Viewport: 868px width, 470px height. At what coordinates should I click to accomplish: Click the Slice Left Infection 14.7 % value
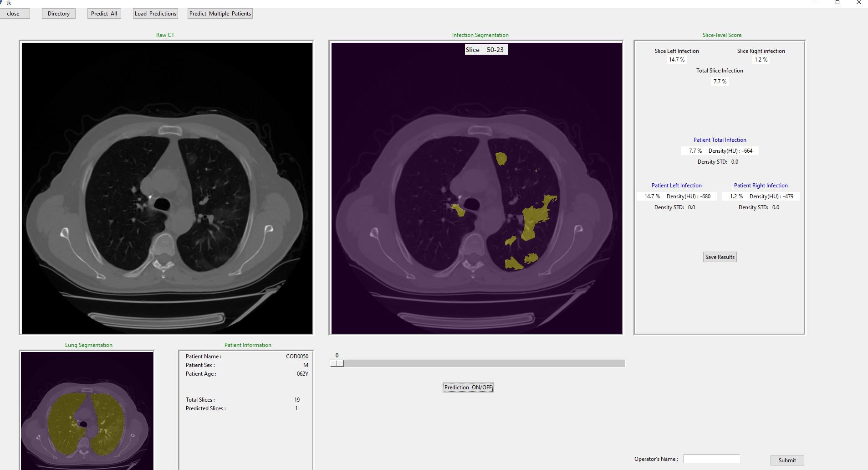[676, 60]
